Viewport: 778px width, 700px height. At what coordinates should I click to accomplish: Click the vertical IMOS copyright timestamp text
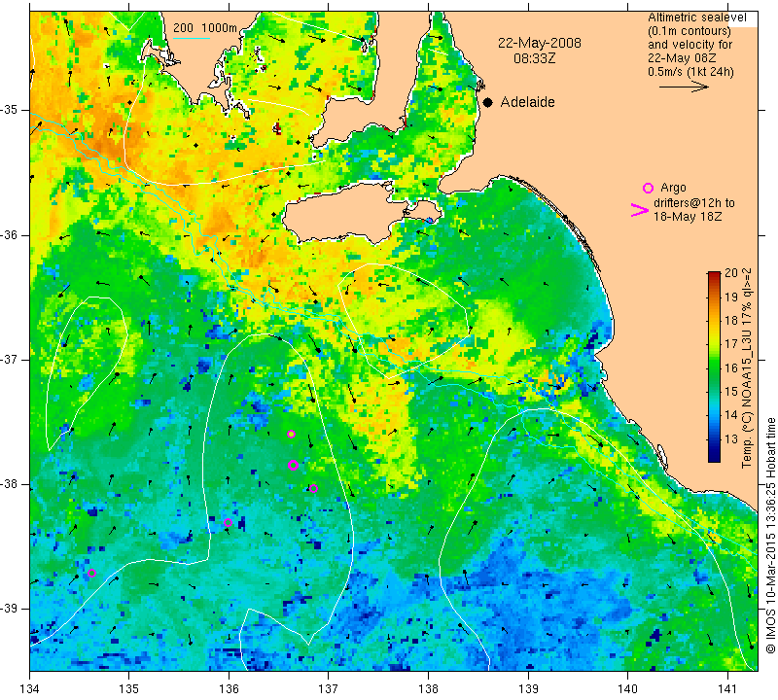(x=770, y=535)
